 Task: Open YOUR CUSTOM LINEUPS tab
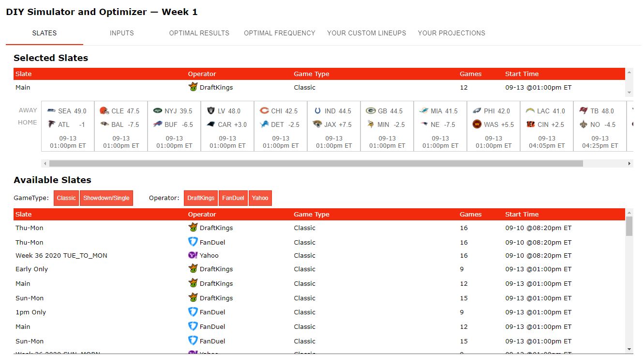click(367, 33)
